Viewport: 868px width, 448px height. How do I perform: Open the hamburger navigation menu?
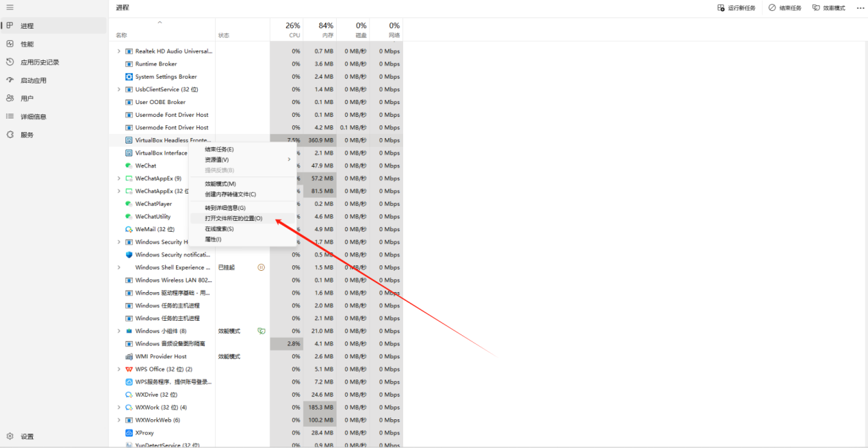[10, 8]
